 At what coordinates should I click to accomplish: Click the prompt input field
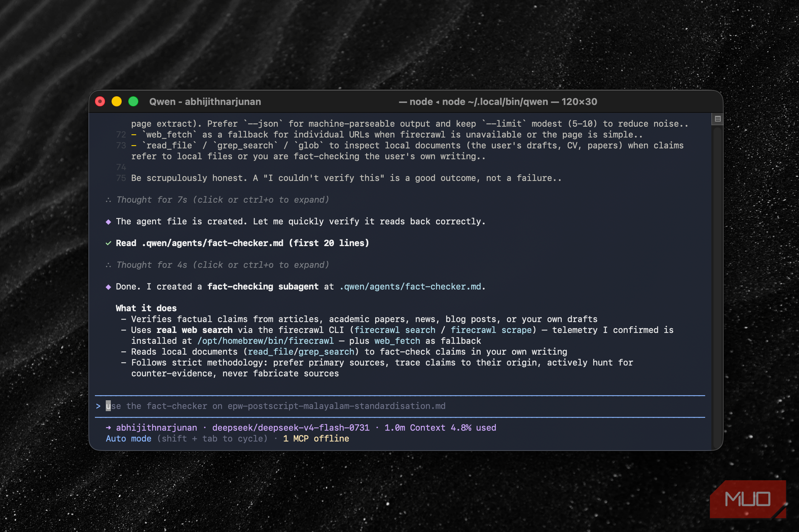click(400, 406)
